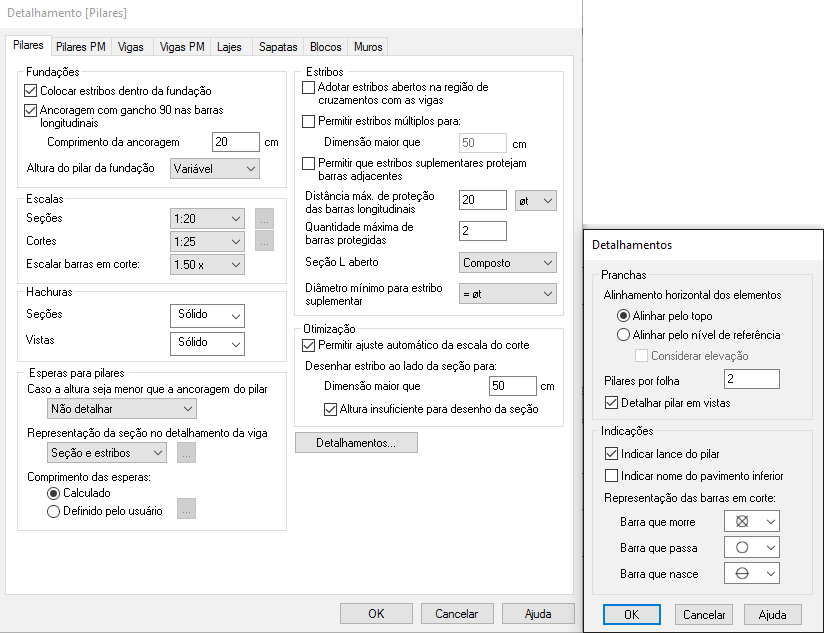
Task: Select the Vigas PM tab
Action: (x=182, y=47)
